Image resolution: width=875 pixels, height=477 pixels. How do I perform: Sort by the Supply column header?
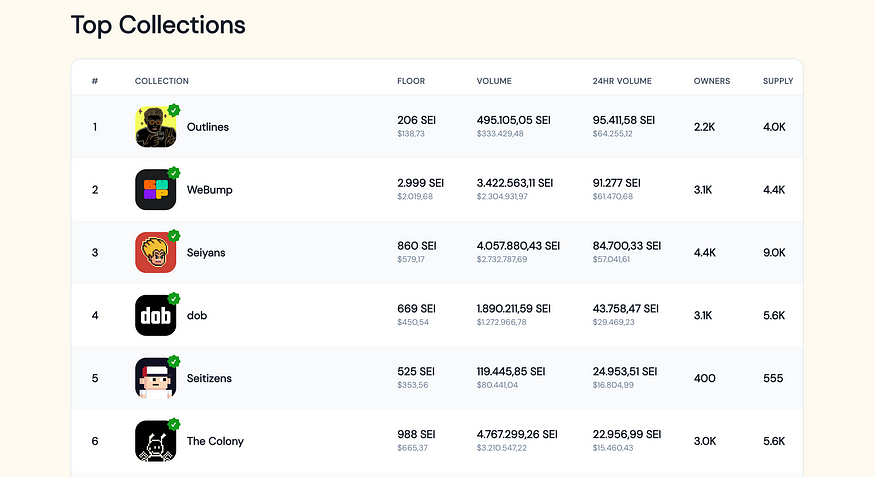pyautogui.click(x=778, y=81)
